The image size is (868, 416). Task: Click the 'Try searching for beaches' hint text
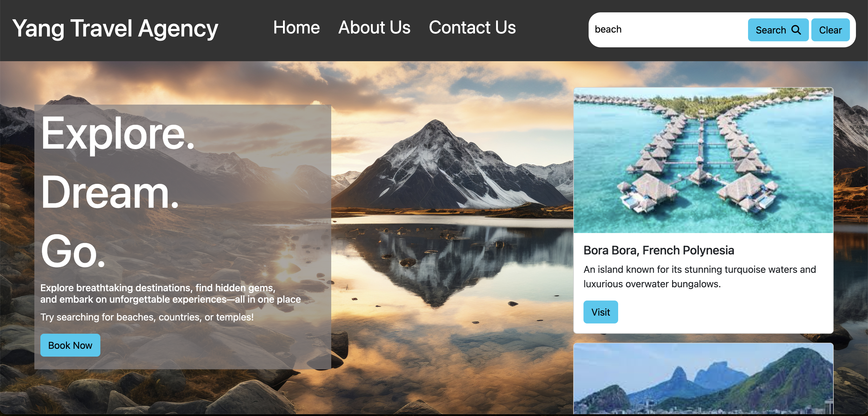147,317
